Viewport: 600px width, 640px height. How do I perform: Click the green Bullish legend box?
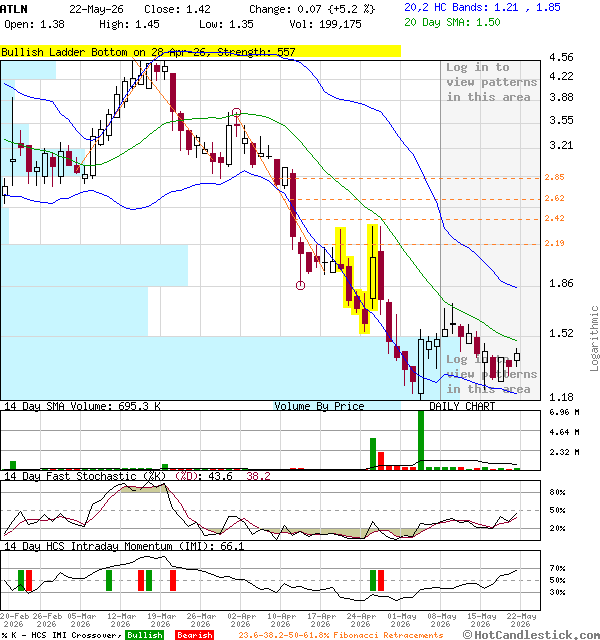point(144,635)
